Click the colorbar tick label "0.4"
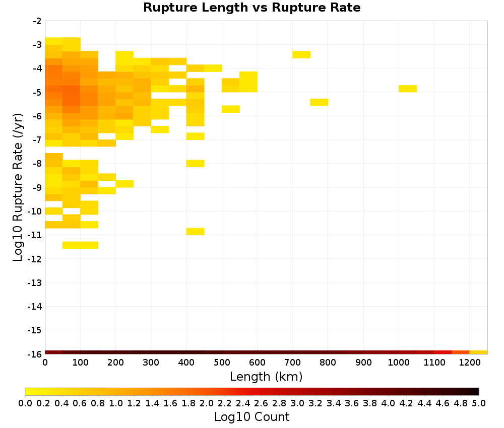The width and height of the screenshot is (504, 428). tap(61, 403)
